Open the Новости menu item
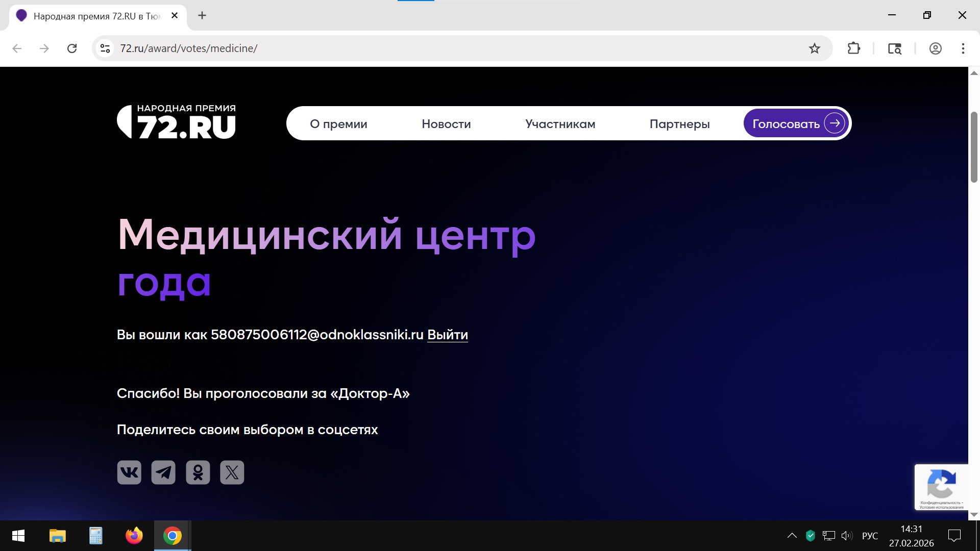 pyautogui.click(x=446, y=124)
